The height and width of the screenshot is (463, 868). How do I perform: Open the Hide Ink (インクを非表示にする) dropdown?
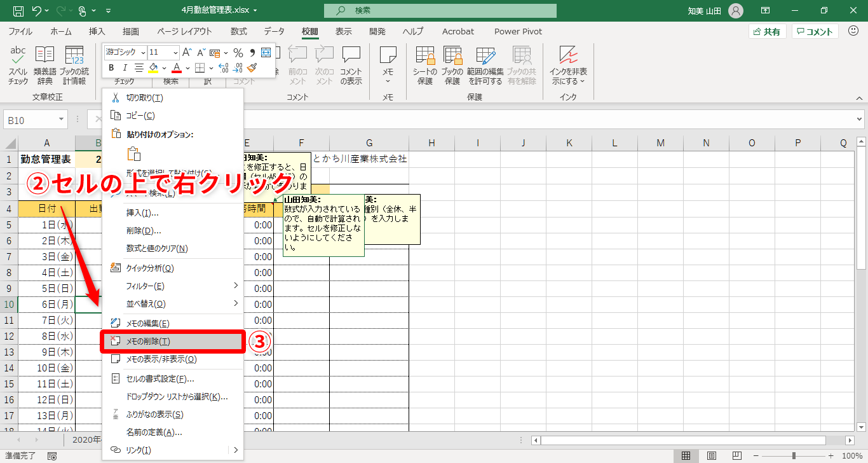568,67
